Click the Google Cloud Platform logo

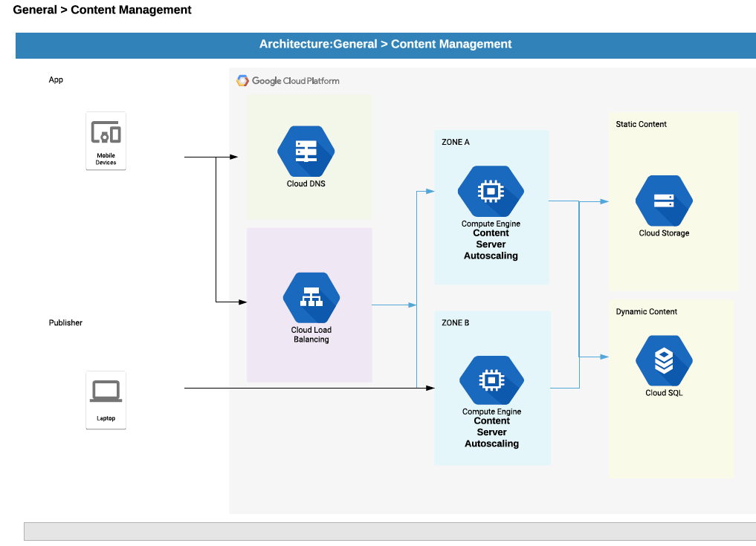point(242,80)
